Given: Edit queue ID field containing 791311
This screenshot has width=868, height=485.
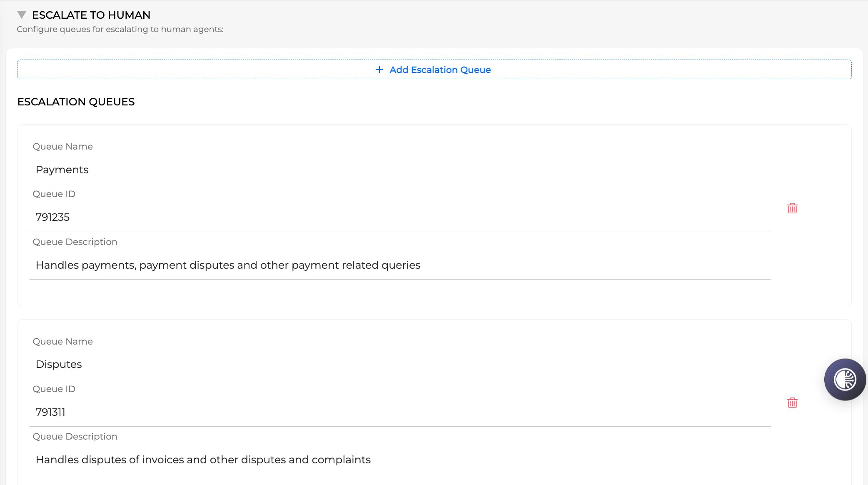Looking at the screenshot, I should tap(400, 412).
